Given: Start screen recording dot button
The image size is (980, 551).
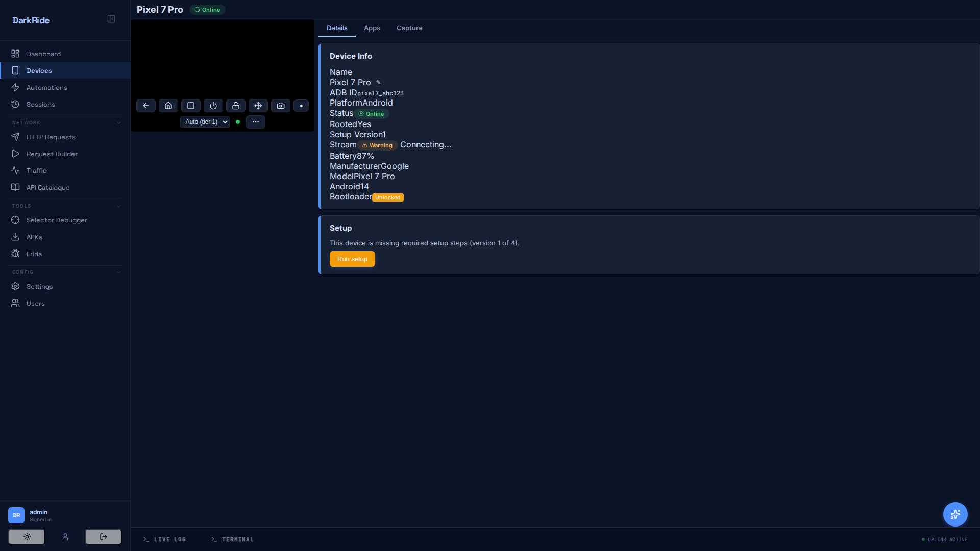Looking at the screenshot, I should click(301, 106).
